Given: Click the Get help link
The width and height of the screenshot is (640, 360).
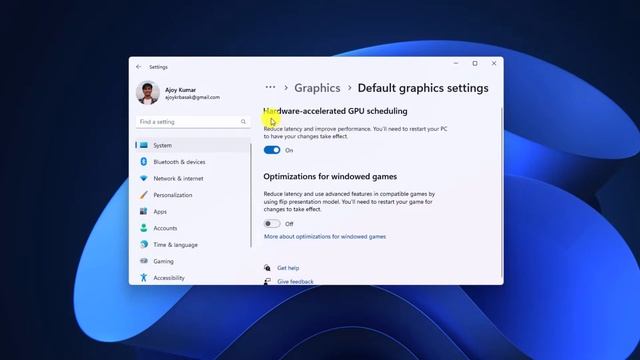Looking at the screenshot, I should coord(288,268).
